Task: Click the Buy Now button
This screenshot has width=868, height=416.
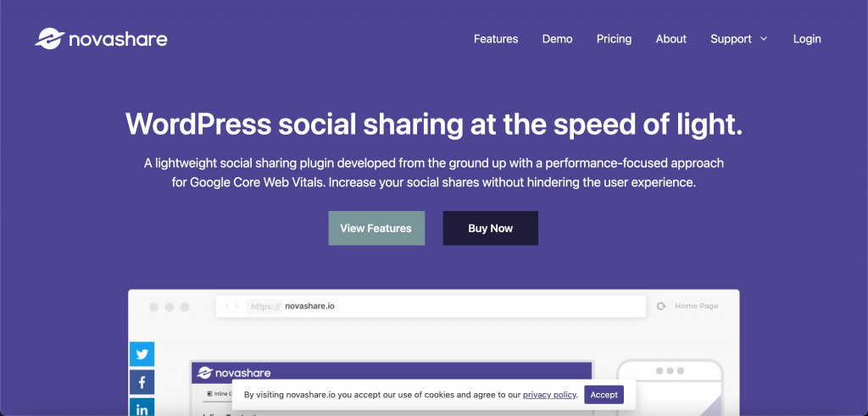Action: click(491, 228)
